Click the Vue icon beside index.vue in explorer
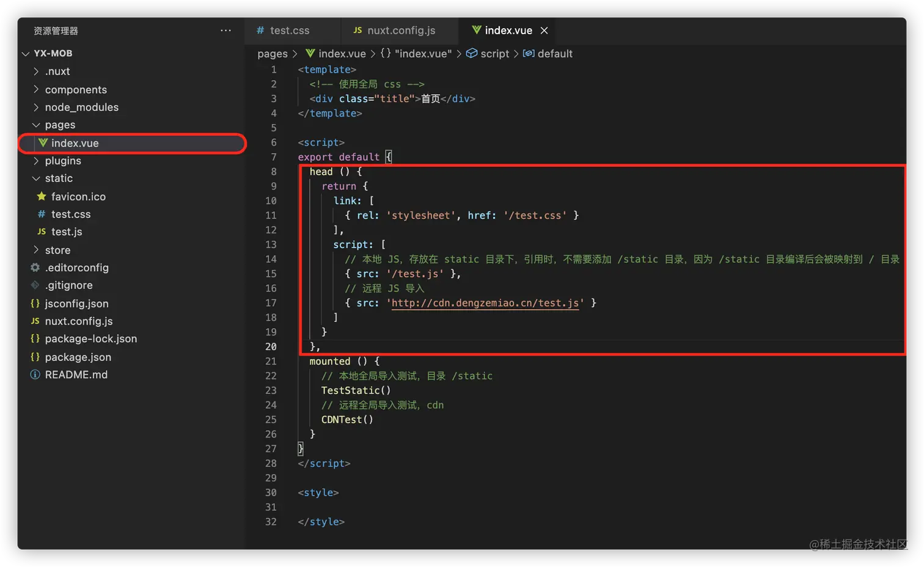Image resolution: width=924 pixels, height=567 pixels. point(43,143)
